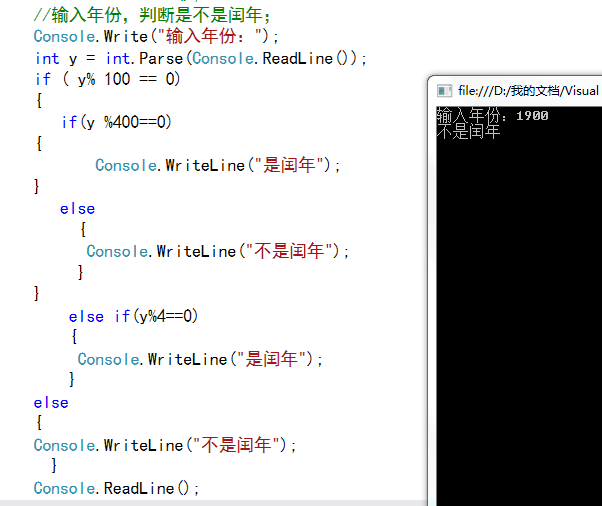Click the Console.ReadLine(); line at bottom
Image resolution: width=602 pixels, height=506 pixels.
(x=116, y=489)
